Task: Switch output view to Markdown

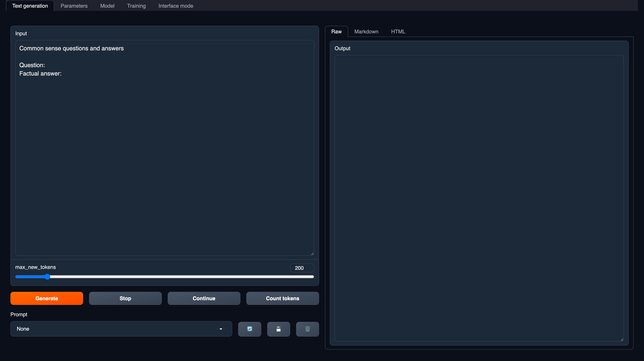Action: point(366,31)
